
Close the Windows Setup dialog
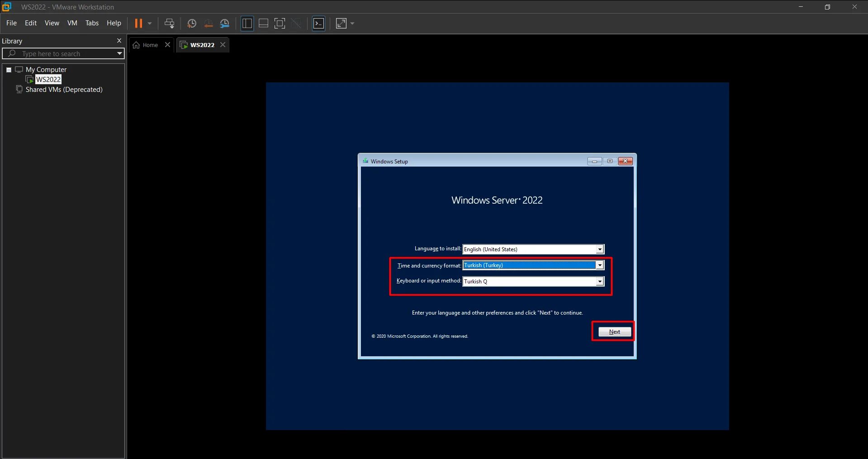(x=626, y=161)
